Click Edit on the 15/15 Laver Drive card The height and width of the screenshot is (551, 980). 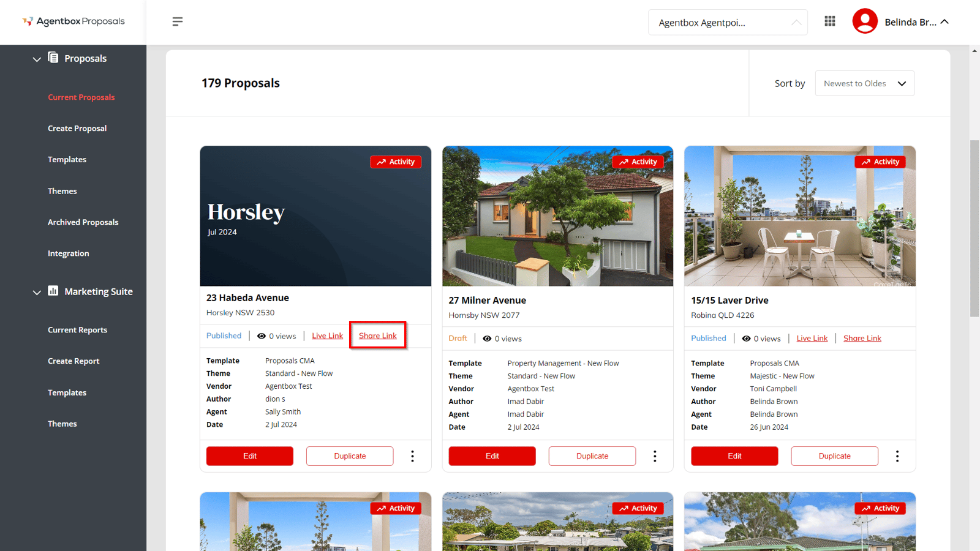click(x=734, y=456)
